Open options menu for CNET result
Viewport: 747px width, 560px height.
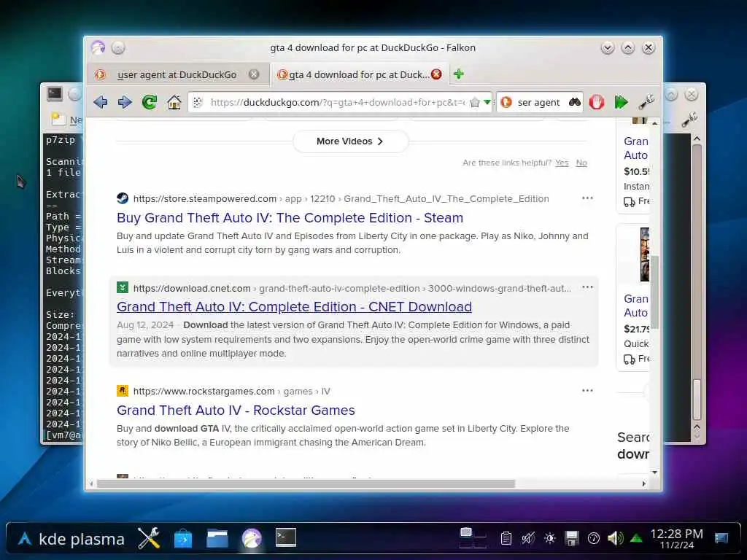(x=587, y=287)
